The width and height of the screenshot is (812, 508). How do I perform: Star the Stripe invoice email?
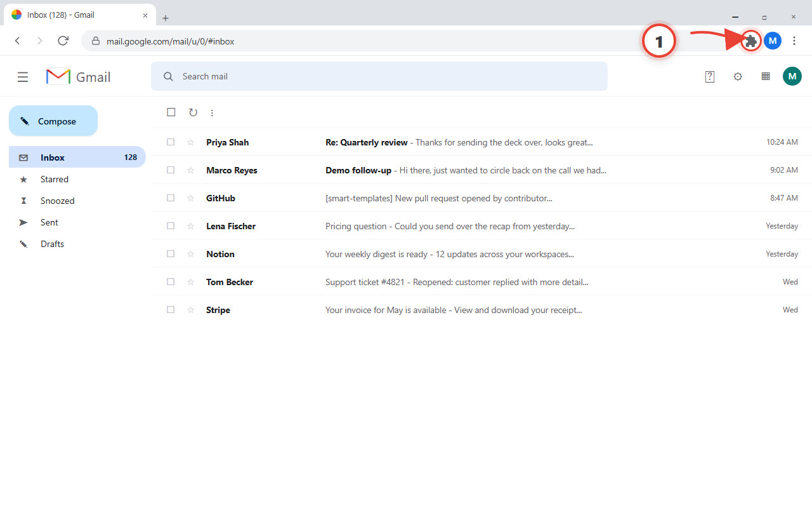pyautogui.click(x=190, y=310)
